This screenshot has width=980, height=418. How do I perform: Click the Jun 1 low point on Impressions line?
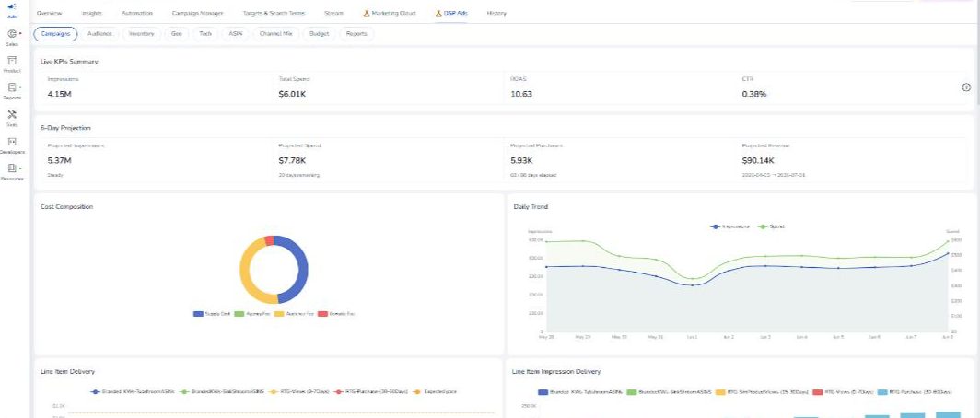coord(693,285)
